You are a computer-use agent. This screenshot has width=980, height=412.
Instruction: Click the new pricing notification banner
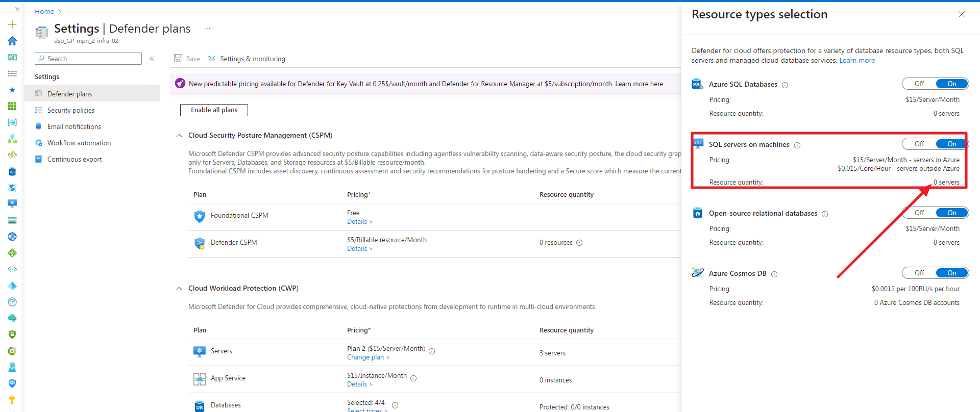click(x=426, y=84)
